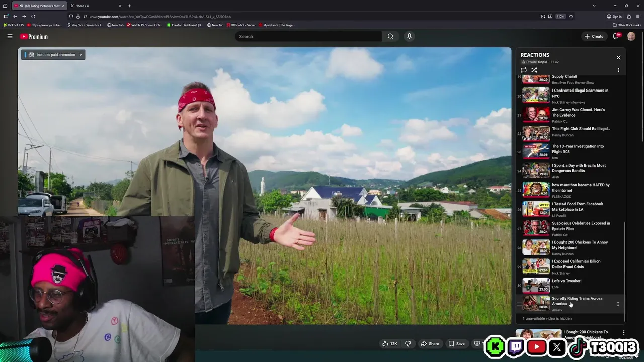Click how marathon became HATED thumbnail
This screenshot has height=362, width=644.
[536, 190]
